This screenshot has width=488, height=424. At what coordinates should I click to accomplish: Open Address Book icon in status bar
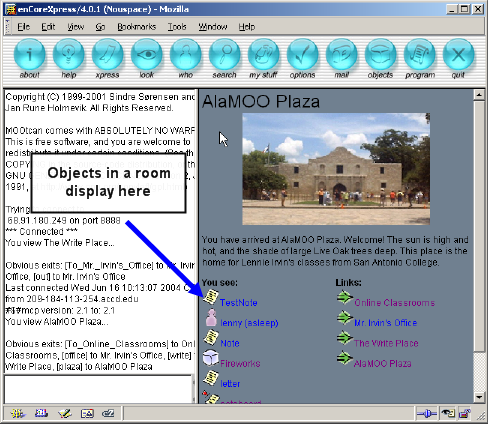click(x=87, y=414)
